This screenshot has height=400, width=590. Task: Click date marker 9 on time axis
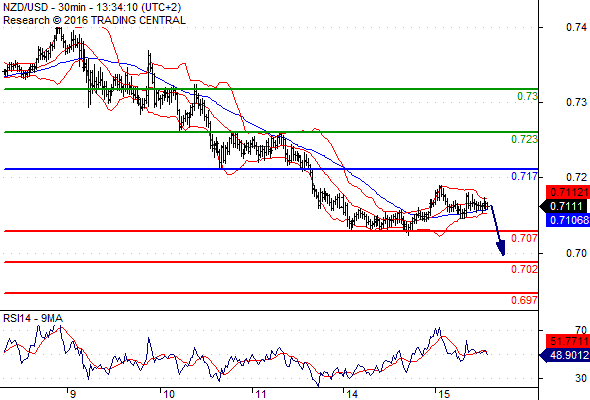tap(73, 394)
